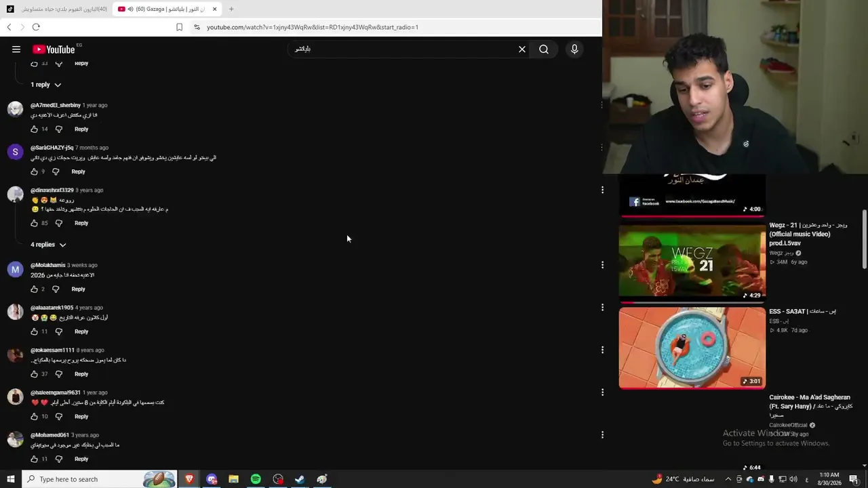868x488 pixels.
Task: Like the comment by @dinaashraf3329
Action: [35, 223]
